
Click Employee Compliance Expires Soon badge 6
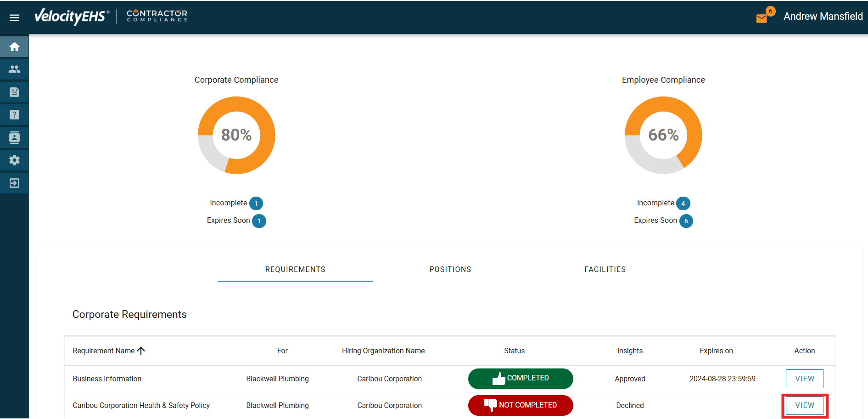pyautogui.click(x=686, y=221)
